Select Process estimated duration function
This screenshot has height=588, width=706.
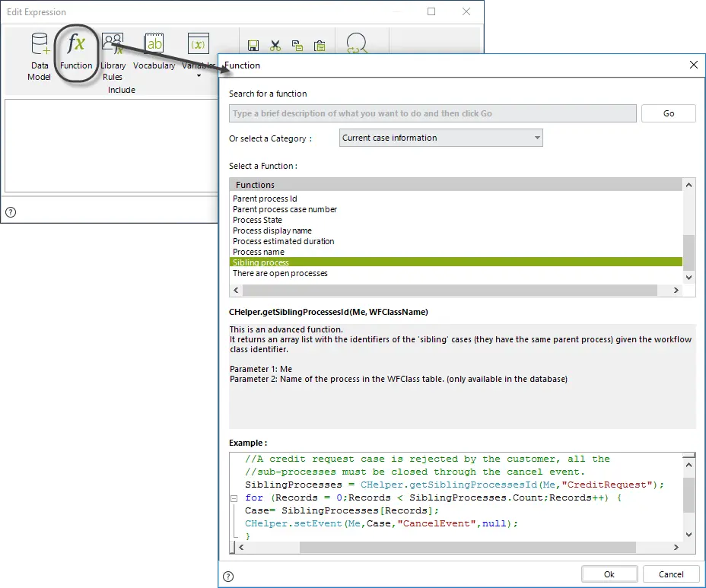tap(283, 241)
